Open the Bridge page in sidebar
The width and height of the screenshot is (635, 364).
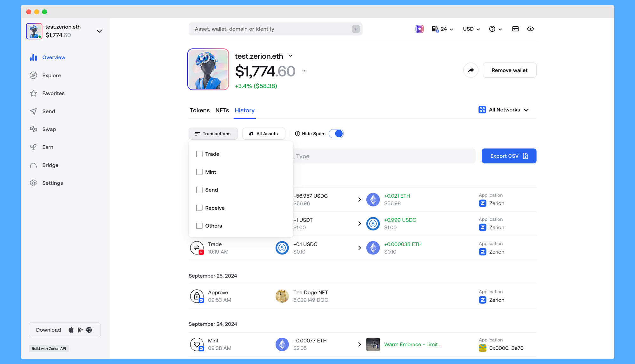(x=50, y=165)
